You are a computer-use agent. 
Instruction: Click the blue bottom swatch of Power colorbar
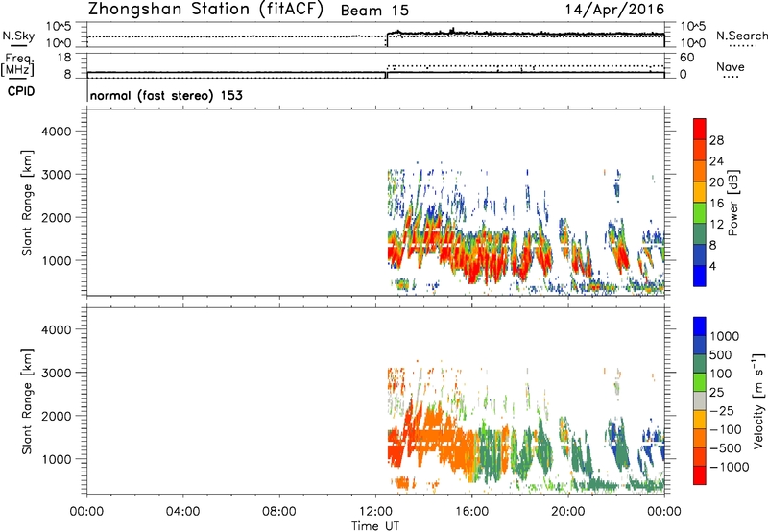click(x=700, y=276)
